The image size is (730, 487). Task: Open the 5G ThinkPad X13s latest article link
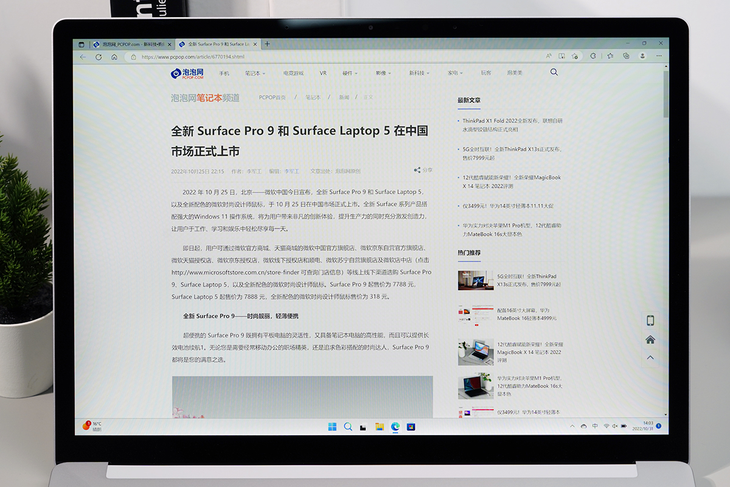click(x=512, y=154)
